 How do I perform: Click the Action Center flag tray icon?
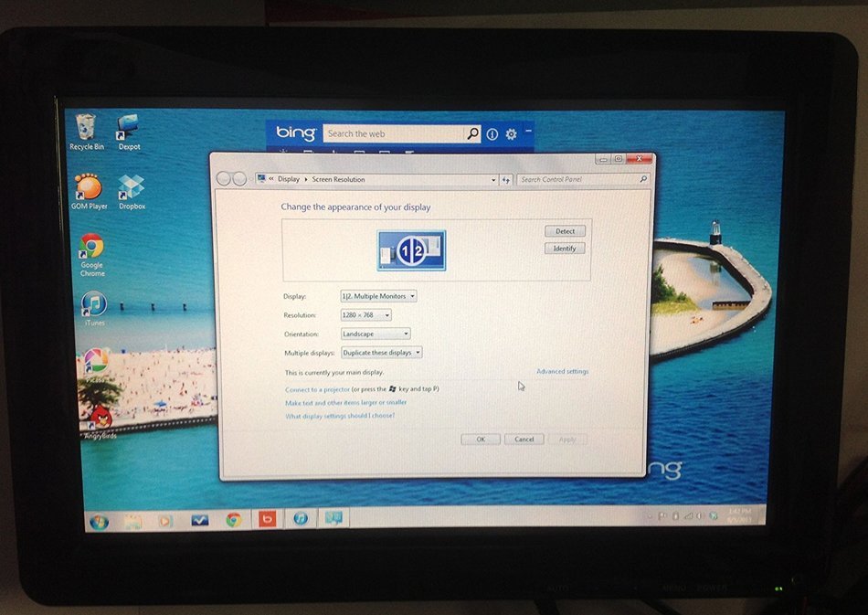point(662,516)
